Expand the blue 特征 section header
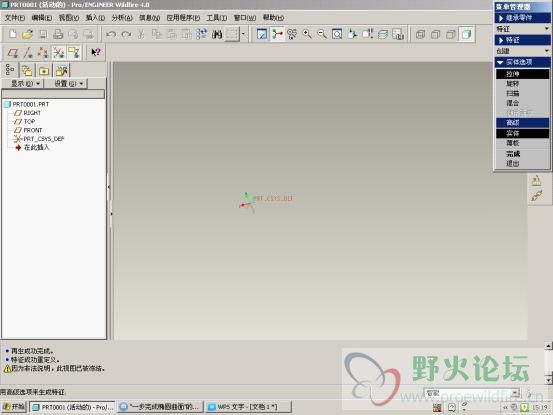553x415 pixels. 522,40
